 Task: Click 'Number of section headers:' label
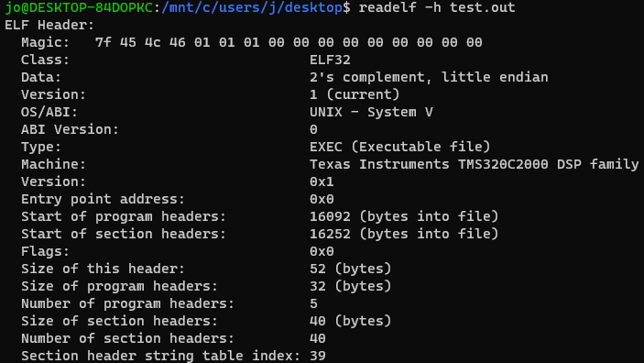tap(127, 338)
